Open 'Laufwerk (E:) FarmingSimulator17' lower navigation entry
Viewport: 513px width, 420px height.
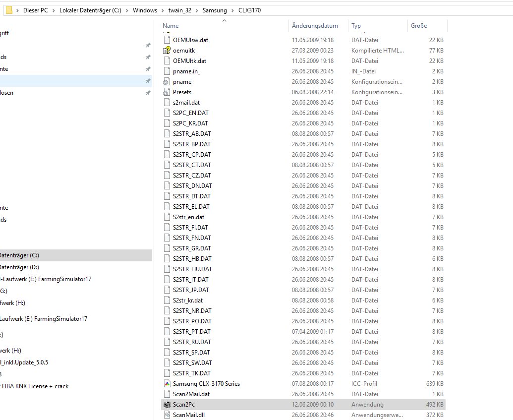(x=44, y=318)
